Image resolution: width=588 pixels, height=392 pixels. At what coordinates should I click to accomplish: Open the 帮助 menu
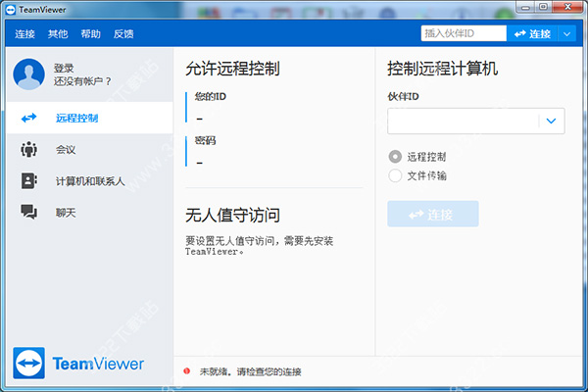click(x=91, y=33)
